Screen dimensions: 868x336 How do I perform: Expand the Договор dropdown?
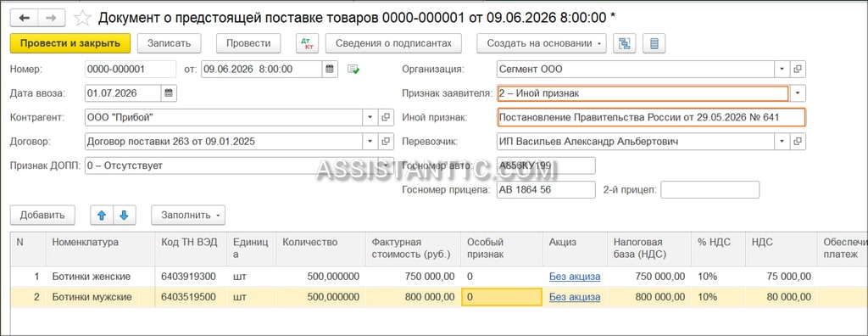[x=370, y=142]
